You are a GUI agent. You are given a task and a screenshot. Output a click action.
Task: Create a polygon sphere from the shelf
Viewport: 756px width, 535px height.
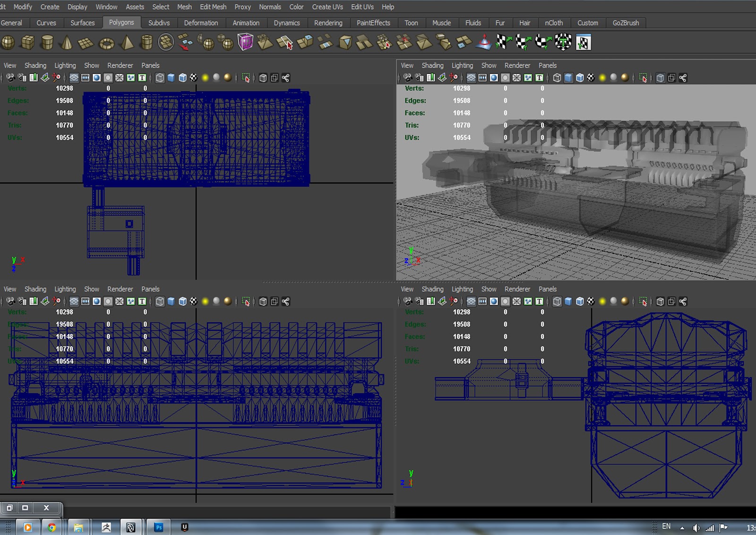point(8,43)
